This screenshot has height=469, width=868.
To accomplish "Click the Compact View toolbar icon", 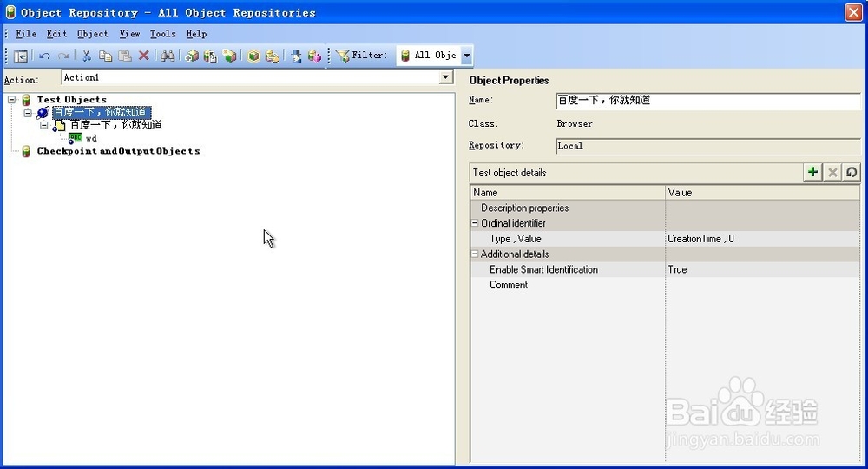I will click(x=21, y=56).
